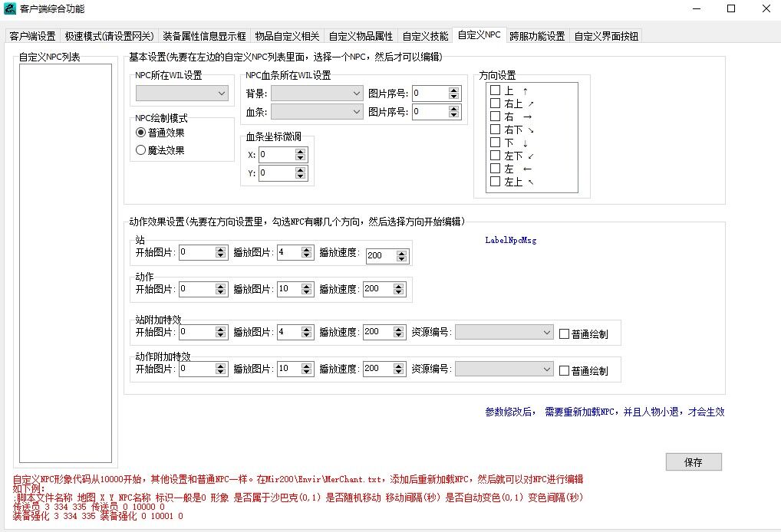Click the 保存 button
The width and height of the screenshot is (781, 532).
tap(694, 461)
